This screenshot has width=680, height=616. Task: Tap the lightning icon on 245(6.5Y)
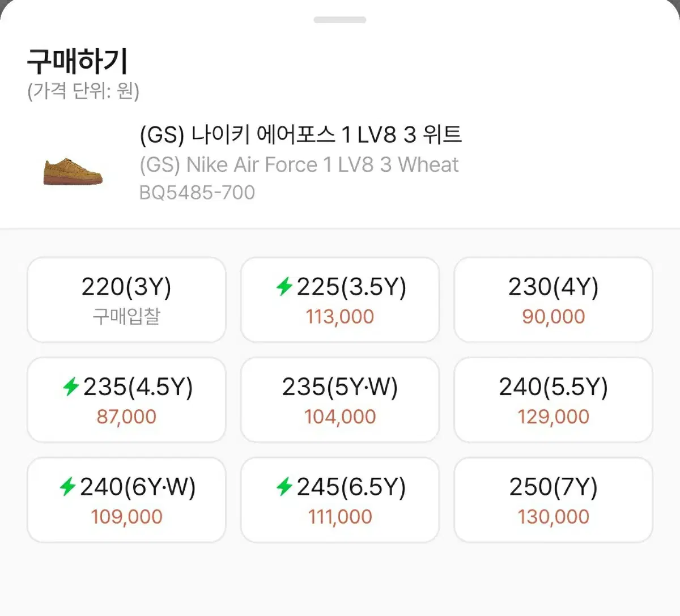point(284,486)
